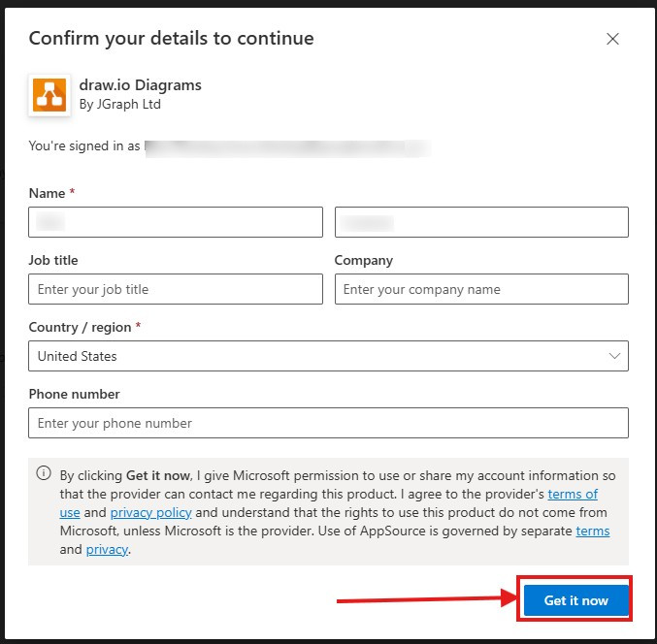Click the 'Country / region' field label
Screen dimensions: 657x644
81,328
